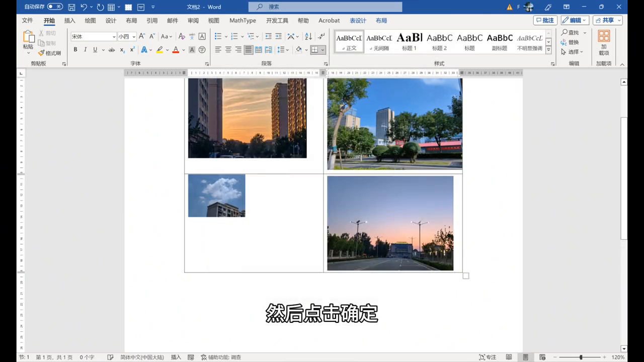Shrink font size with smaller A icon

[x=152, y=36]
